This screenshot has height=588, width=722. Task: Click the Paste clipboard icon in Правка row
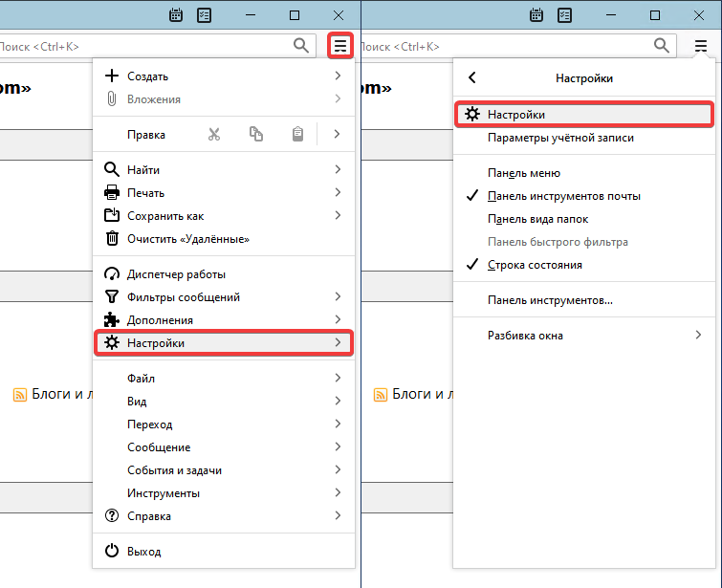coord(298,135)
